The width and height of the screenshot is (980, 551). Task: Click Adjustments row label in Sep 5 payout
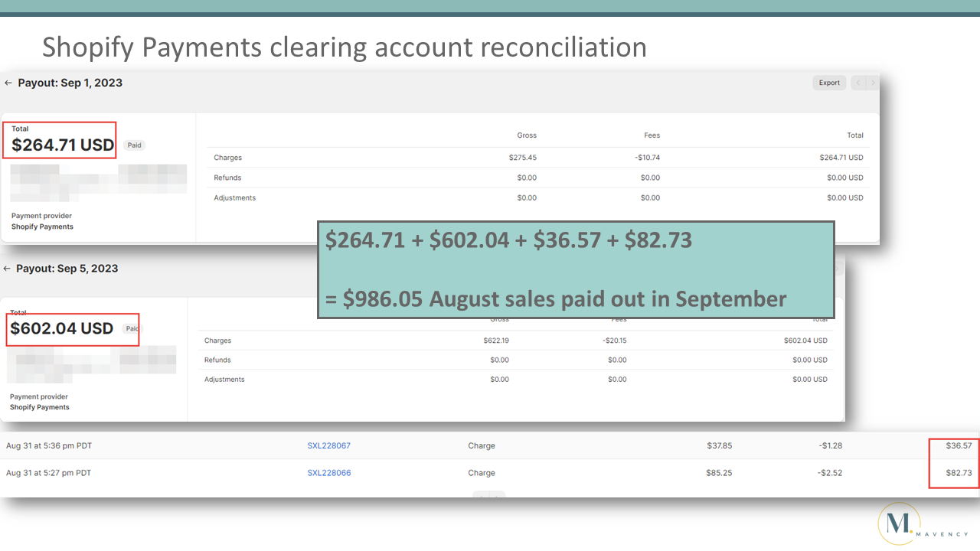(x=224, y=380)
